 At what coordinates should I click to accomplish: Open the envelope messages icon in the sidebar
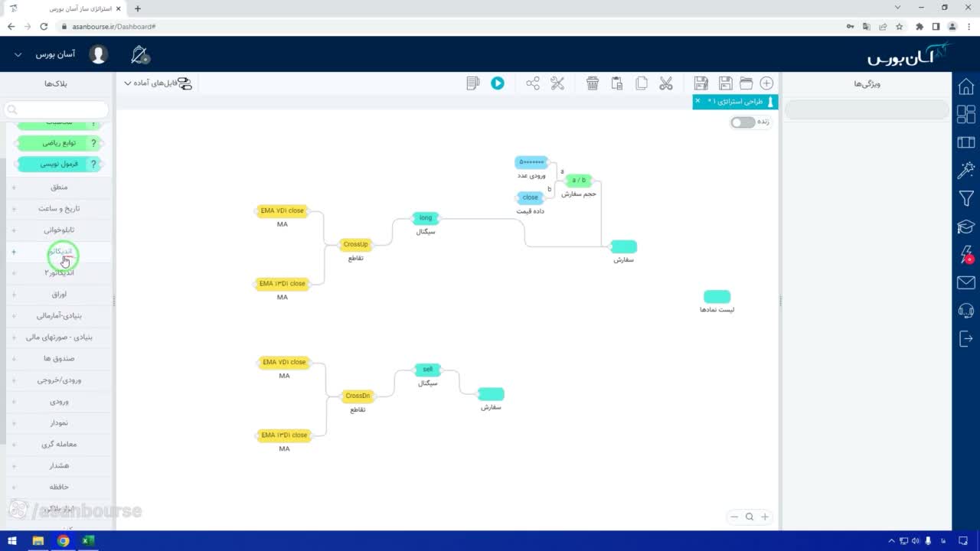pos(966,283)
